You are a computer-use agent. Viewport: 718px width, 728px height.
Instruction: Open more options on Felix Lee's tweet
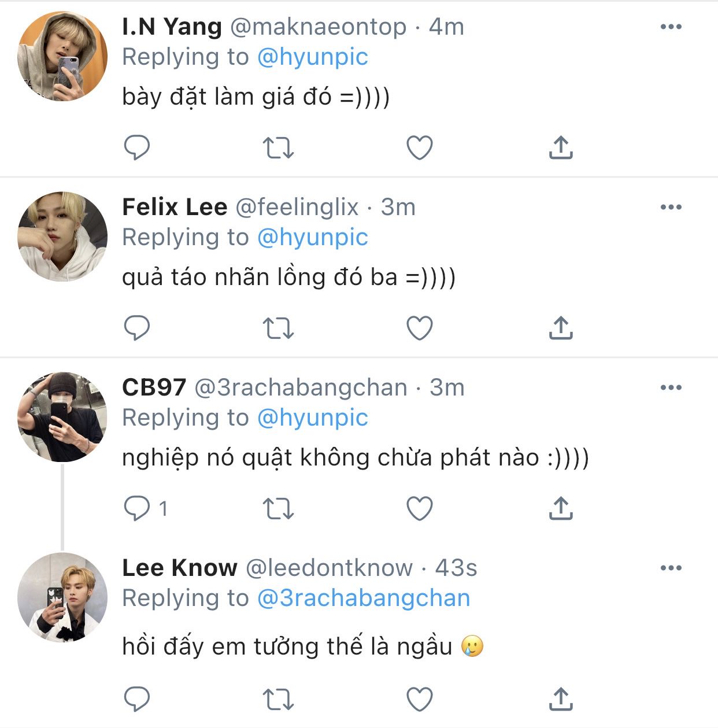[x=671, y=208]
